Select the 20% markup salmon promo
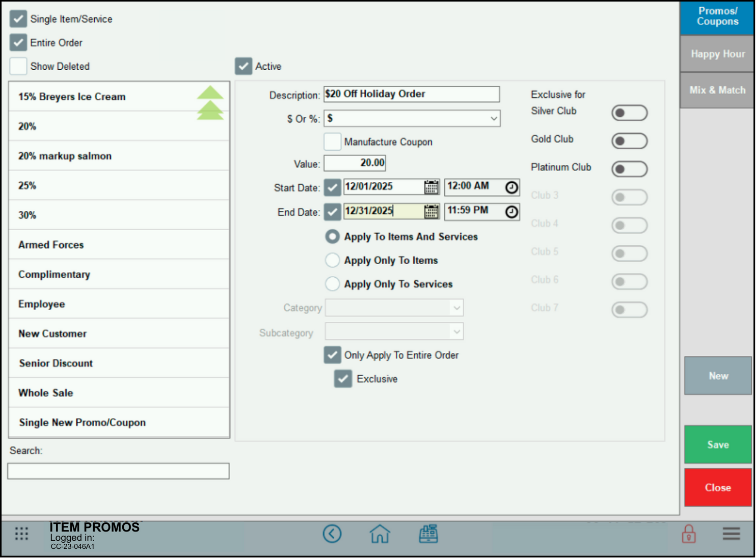 tap(119, 156)
